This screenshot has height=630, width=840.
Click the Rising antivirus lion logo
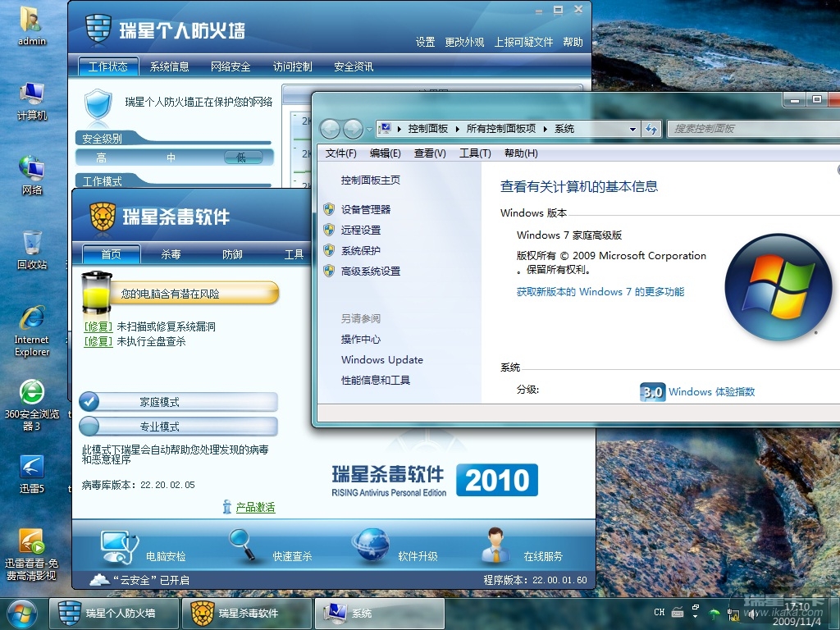(x=103, y=217)
